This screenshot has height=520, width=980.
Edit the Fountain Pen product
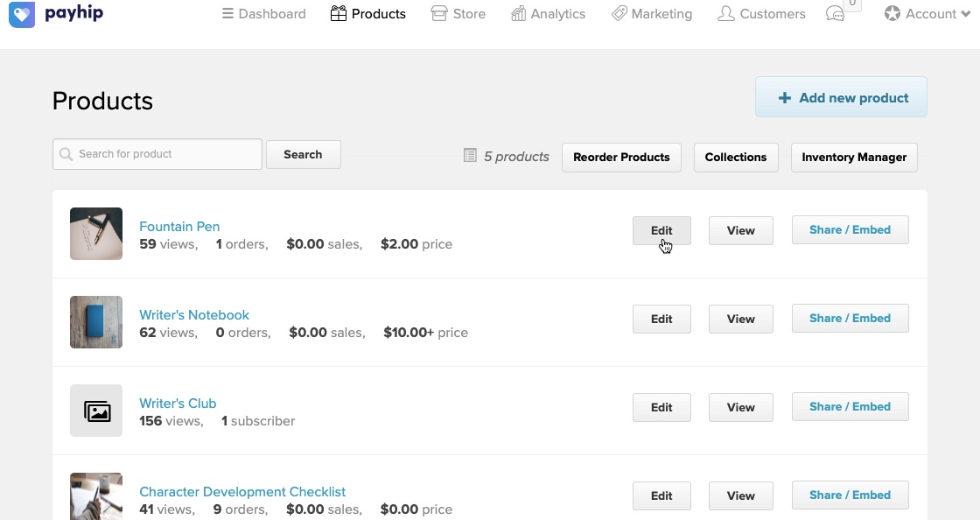click(x=661, y=230)
